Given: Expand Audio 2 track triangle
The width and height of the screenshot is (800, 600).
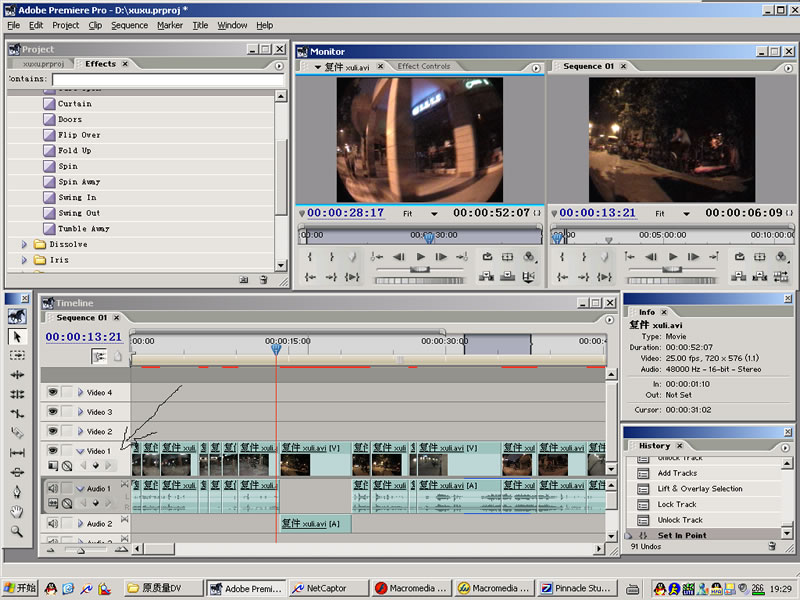Looking at the screenshot, I should (80, 523).
